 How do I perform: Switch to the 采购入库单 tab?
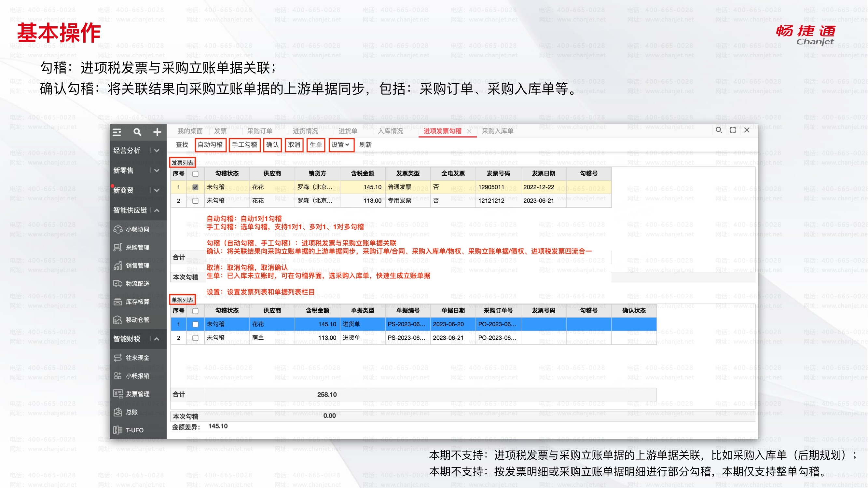[x=497, y=131]
